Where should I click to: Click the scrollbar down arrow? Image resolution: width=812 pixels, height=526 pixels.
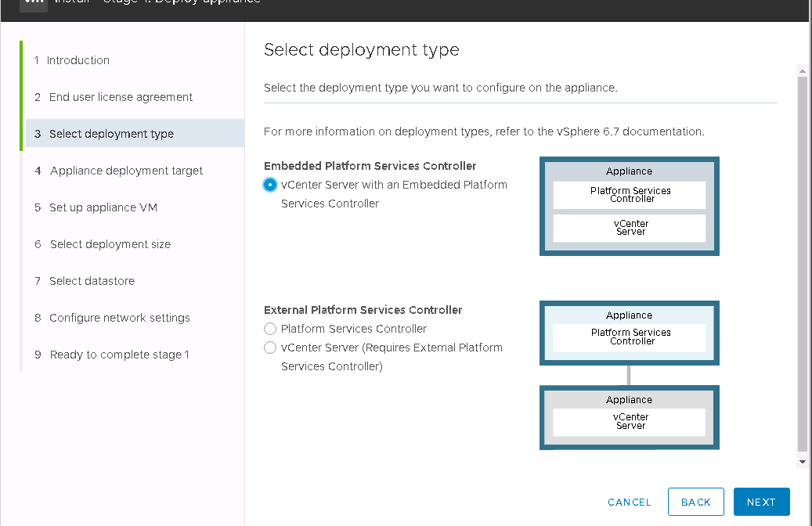pyautogui.click(x=802, y=462)
